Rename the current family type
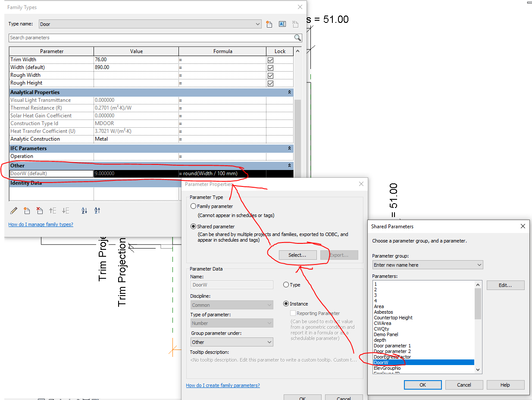The height and width of the screenshot is (400, 532). 282,24
